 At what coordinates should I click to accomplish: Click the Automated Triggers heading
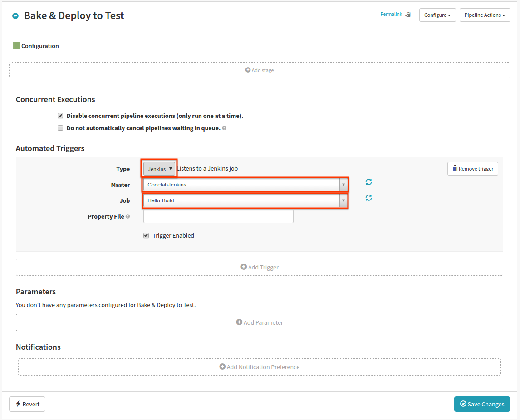click(x=50, y=148)
